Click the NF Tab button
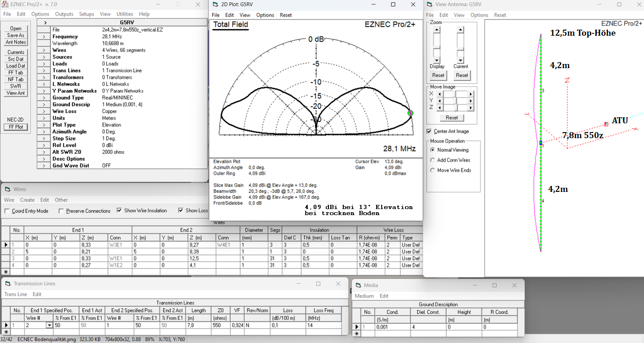 click(16, 79)
